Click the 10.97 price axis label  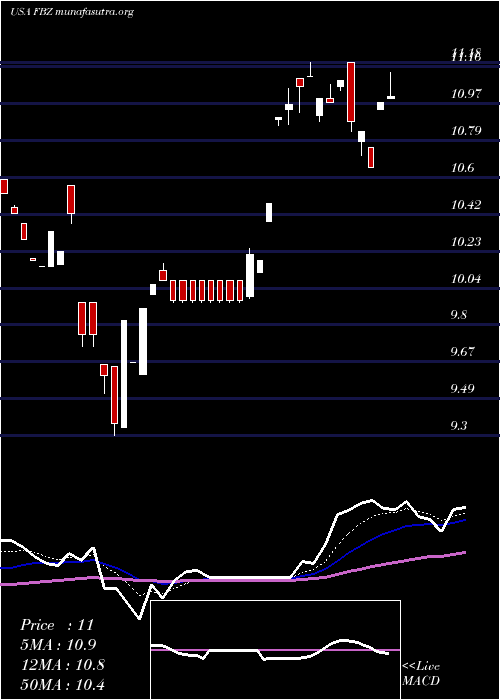[x=467, y=94]
